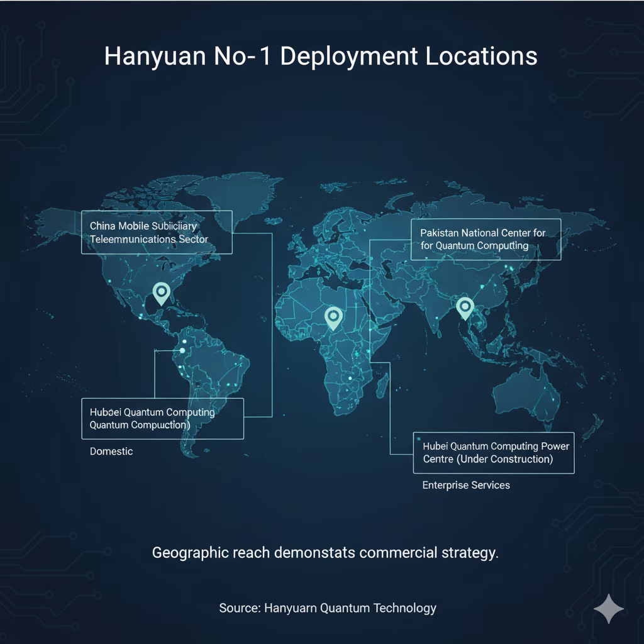Select the Source: Hanyuarn Quantum Technology text
Screen dimensions: 644x644
point(328,608)
